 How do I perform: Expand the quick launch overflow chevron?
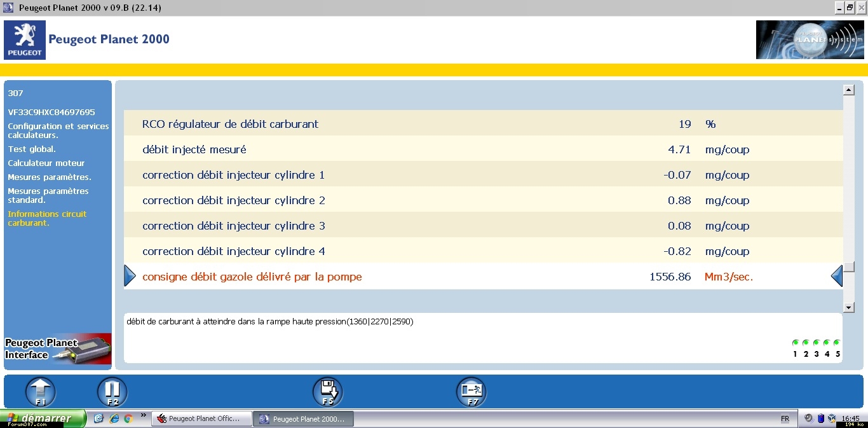click(x=144, y=415)
